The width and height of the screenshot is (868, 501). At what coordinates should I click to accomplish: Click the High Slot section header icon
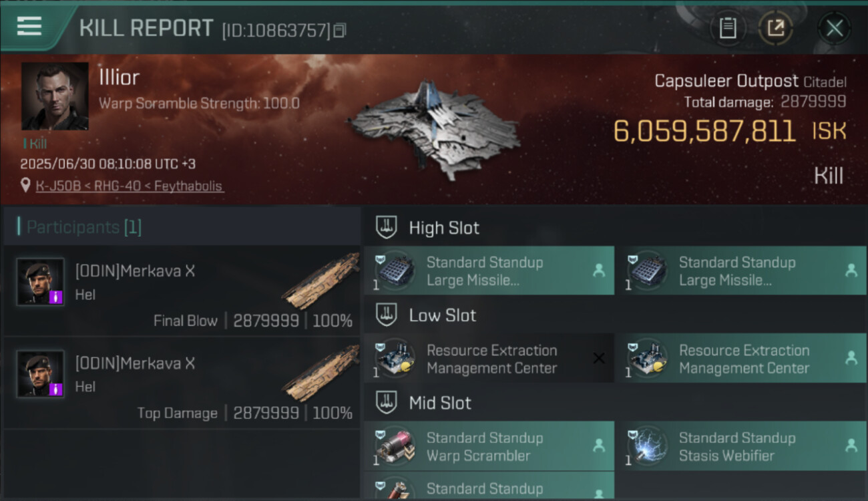[387, 227]
